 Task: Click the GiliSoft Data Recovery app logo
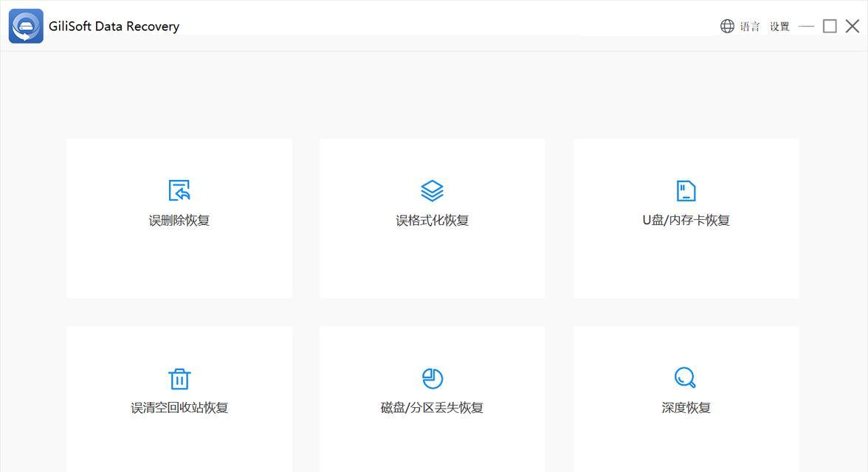(26, 26)
